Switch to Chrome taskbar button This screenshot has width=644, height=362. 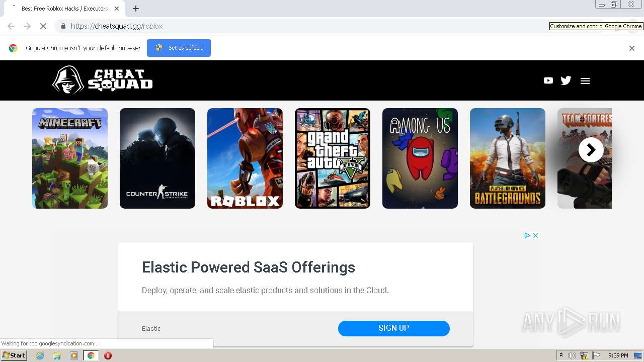coord(91,355)
